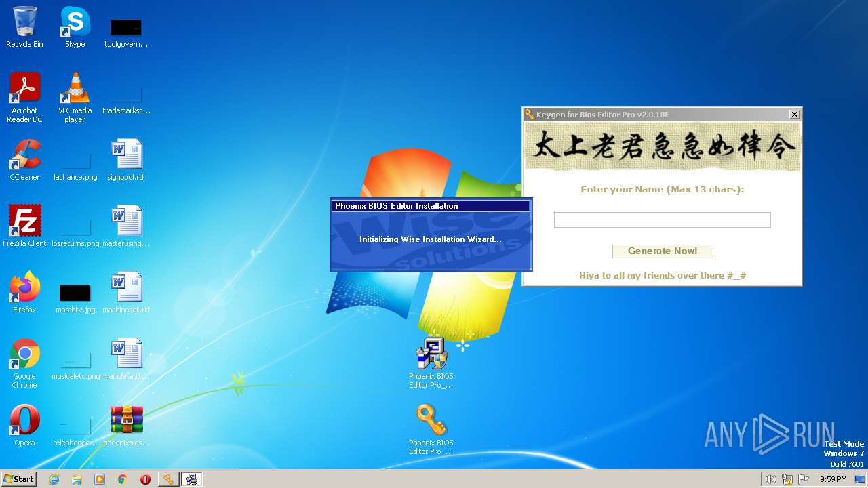Launch Opera from the taskbar
This screenshot has height=488, width=868.
pos(145,479)
